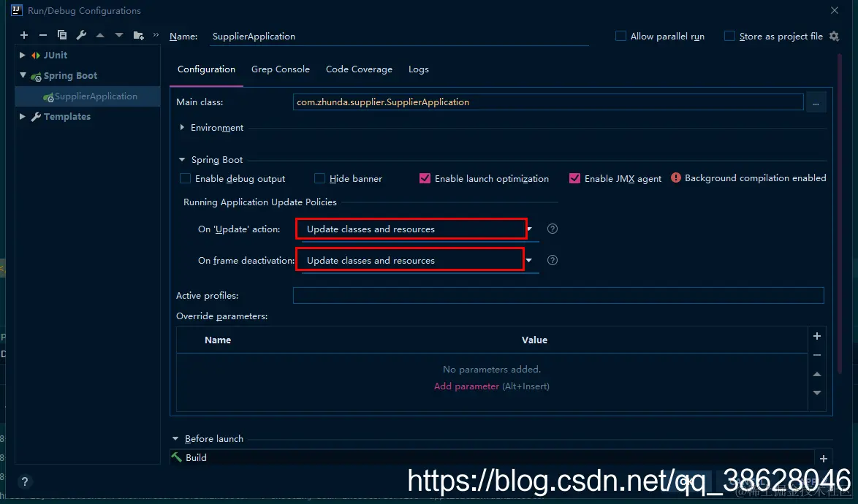Collapse the Spring Boot tree node
The width and height of the screenshot is (858, 504).
[23, 75]
